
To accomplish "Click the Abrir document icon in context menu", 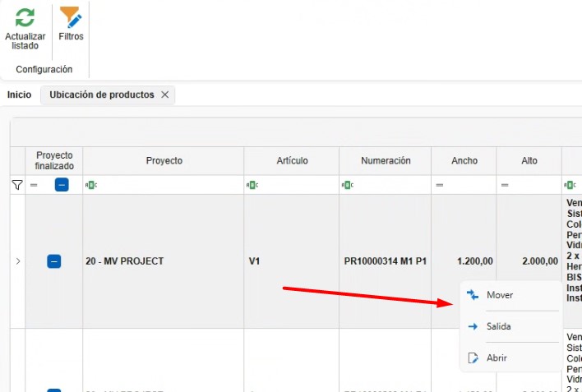I will (473, 357).
